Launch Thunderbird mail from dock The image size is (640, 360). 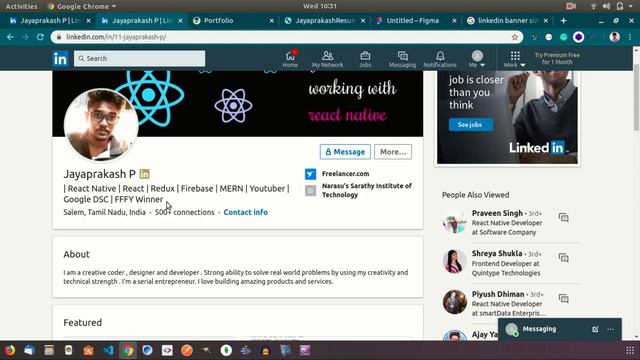(x=29, y=351)
